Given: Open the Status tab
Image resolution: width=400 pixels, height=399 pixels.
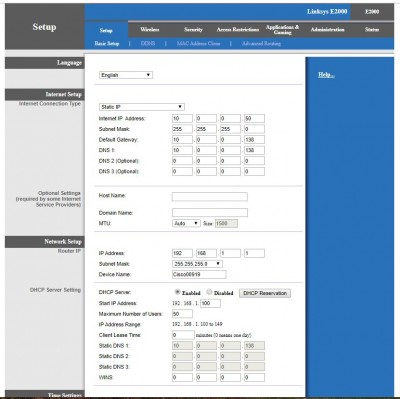Looking at the screenshot, I should click(x=372, y=30).
